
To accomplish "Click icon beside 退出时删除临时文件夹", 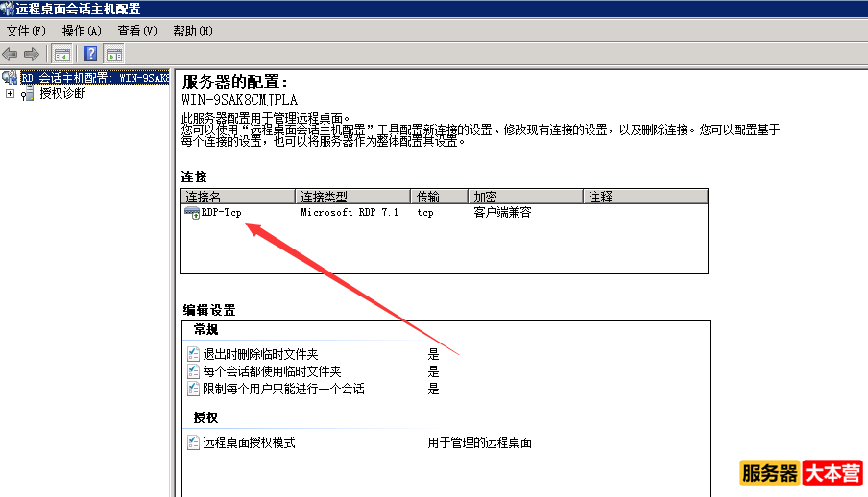I will pyautogui.click(x=193, y=354).
